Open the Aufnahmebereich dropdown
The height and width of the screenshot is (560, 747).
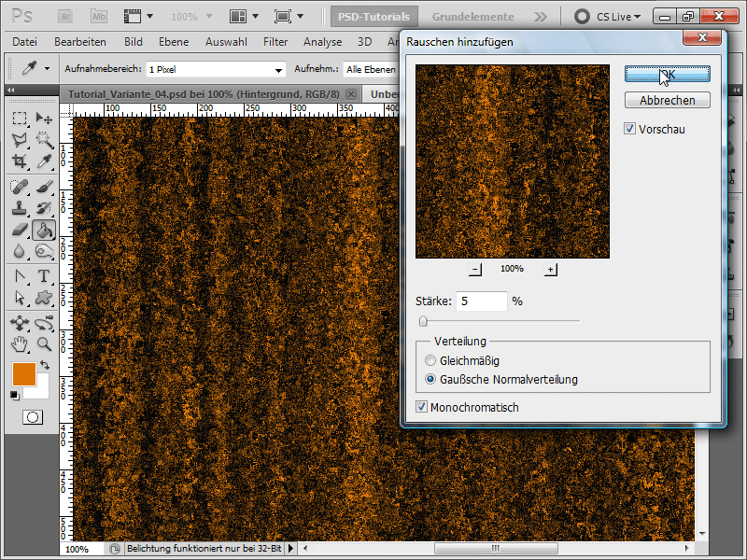(216, 69)
